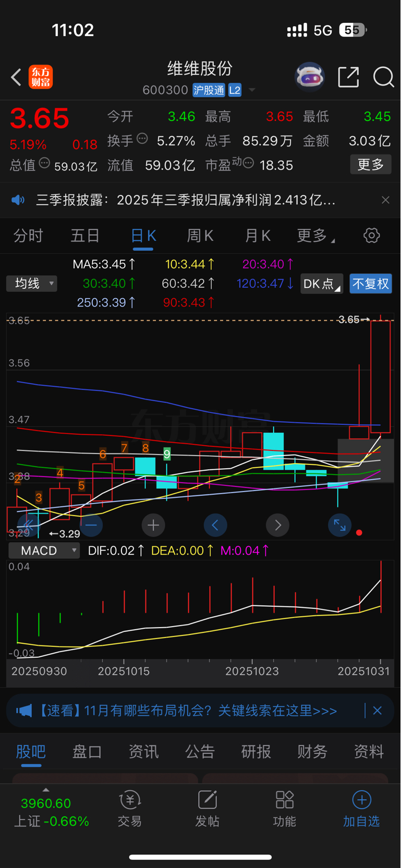Tap the share export icon
The image size is (401, 868).
pos(348,77)
